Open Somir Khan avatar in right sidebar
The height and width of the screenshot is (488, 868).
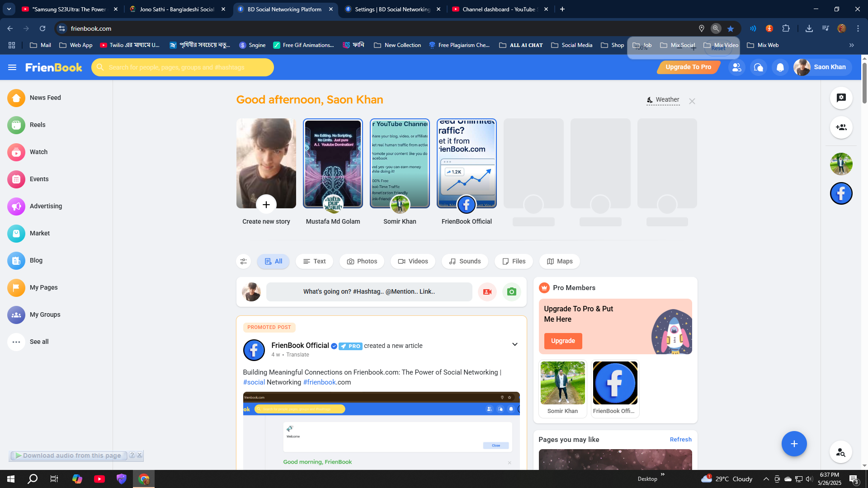point(841,164)
